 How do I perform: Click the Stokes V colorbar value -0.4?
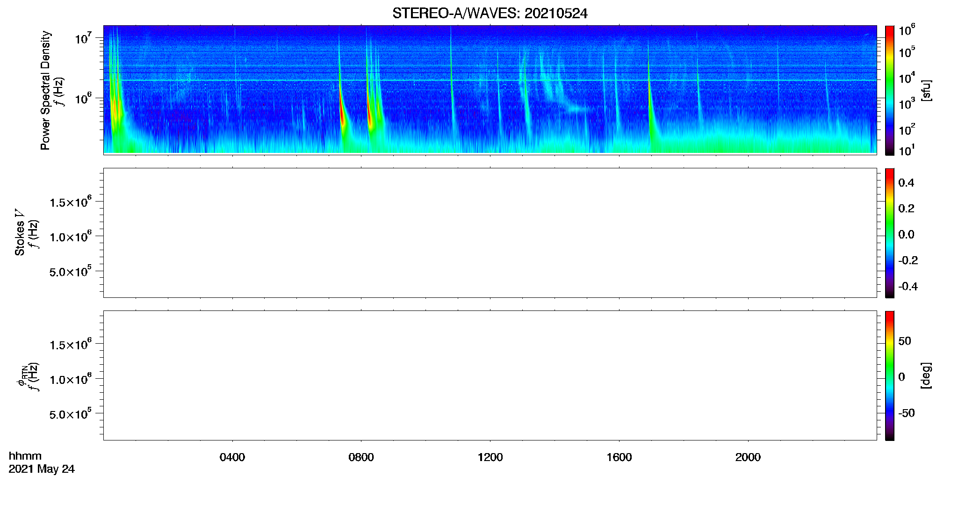click(x=908, y=287)
